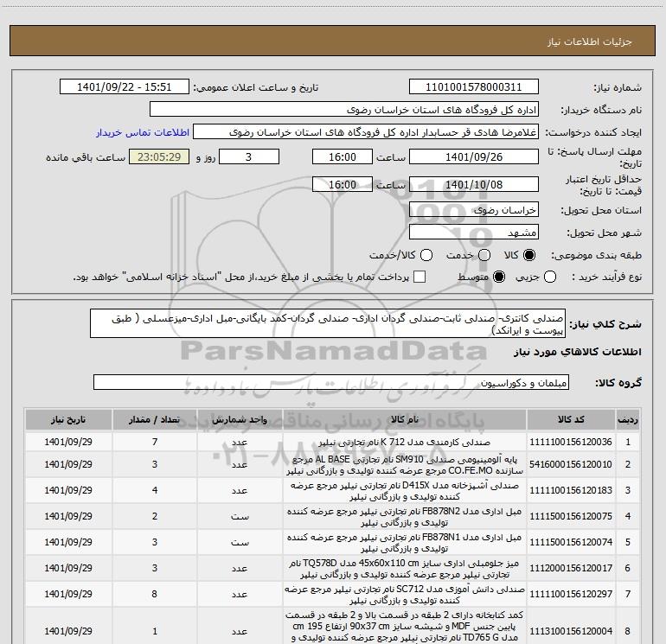Click the general need description text box

pyautogui.click(x=328, y=324)
